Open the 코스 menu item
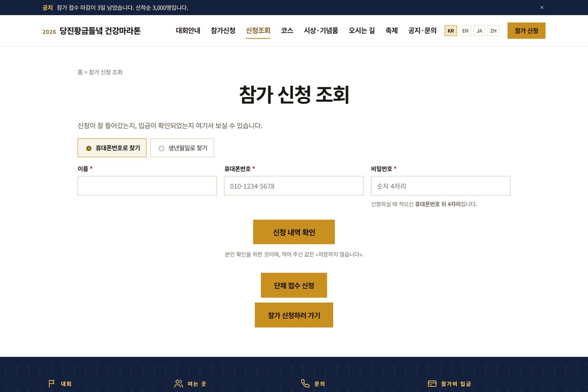Viewport: 588px width, 392px height. pyautogui.click(x=287, y=30)
